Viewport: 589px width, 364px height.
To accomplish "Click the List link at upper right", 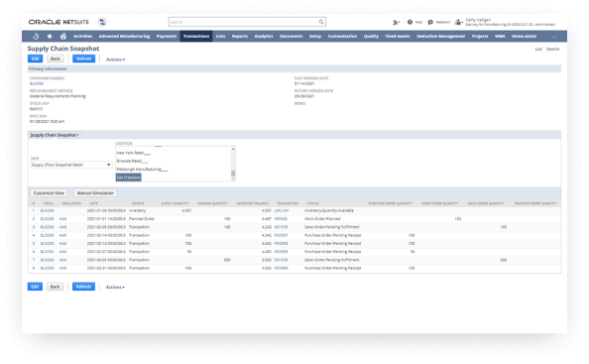I will coord(538,50).
